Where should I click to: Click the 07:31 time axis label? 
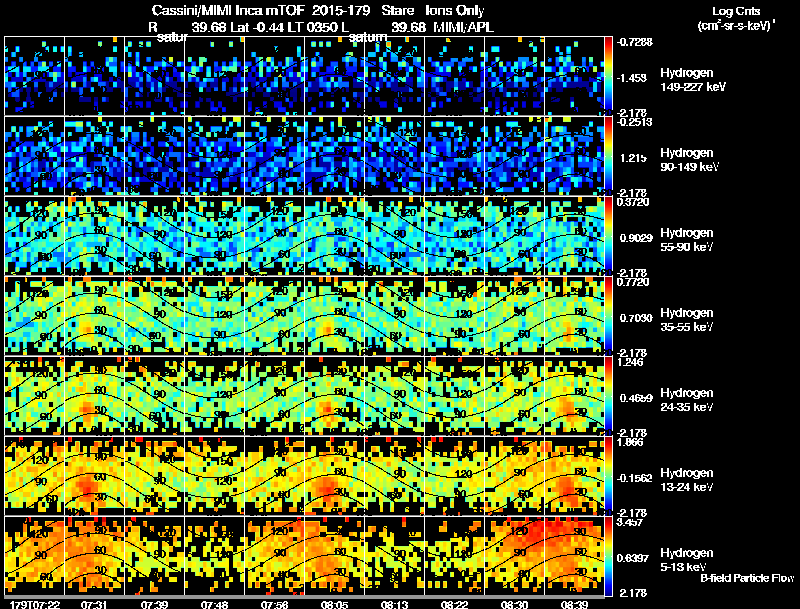pyautogui.click(x=94, y=604)
